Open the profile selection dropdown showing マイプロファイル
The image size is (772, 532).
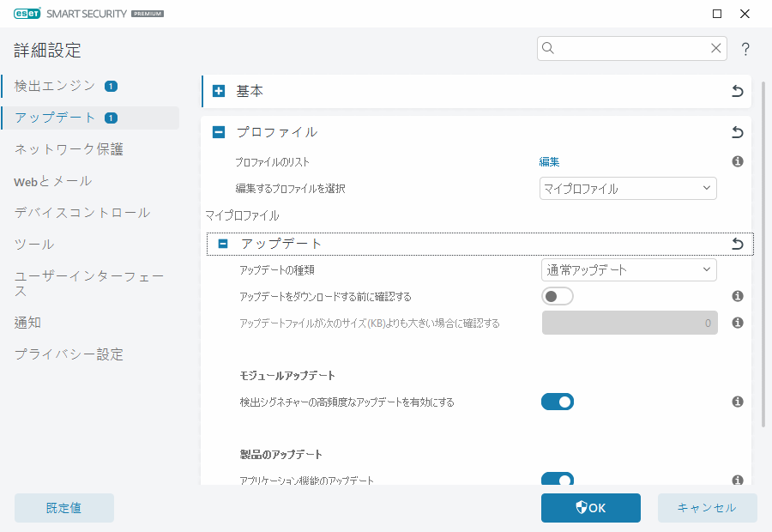tap(628, 187)
